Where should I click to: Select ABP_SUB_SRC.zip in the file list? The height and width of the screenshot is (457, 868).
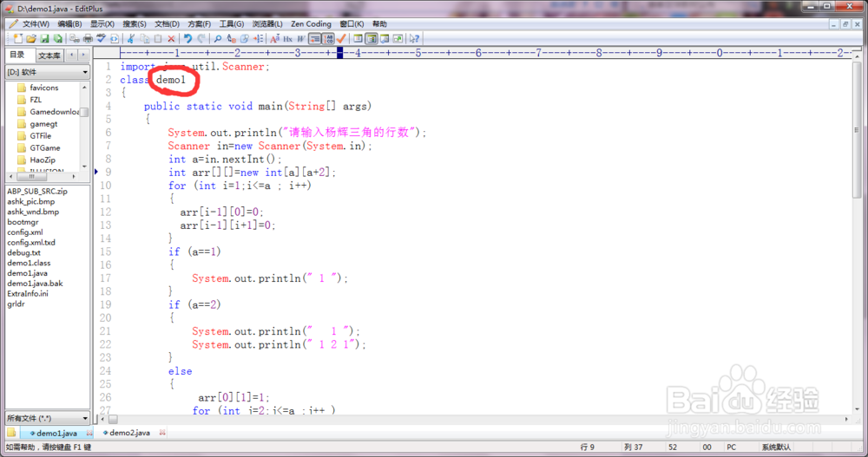click(37, 191)
